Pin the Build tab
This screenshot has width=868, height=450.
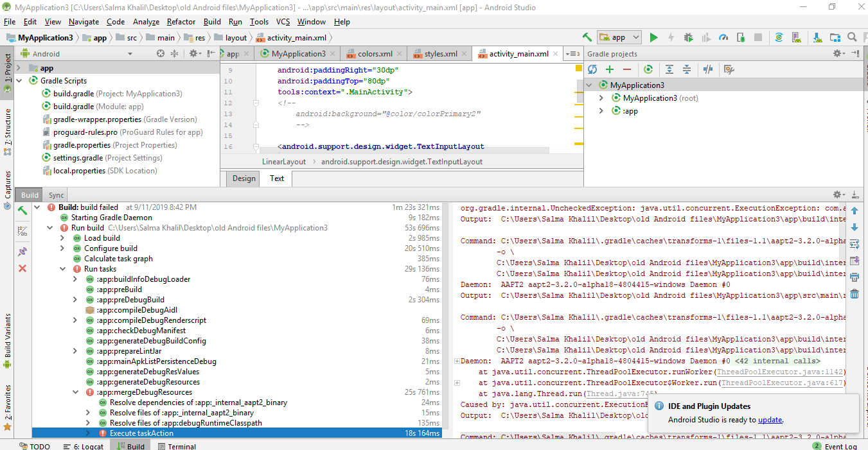click(x=22, y=252)
